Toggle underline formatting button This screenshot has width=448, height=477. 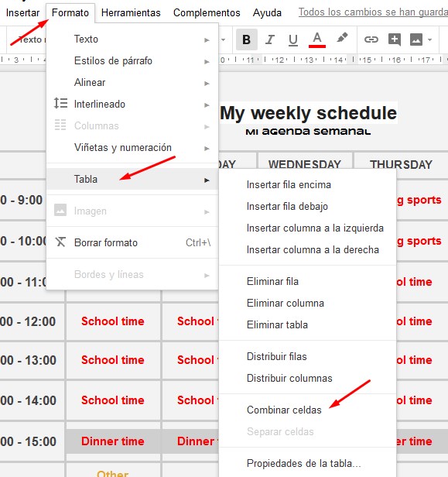(x=293, y=39)
